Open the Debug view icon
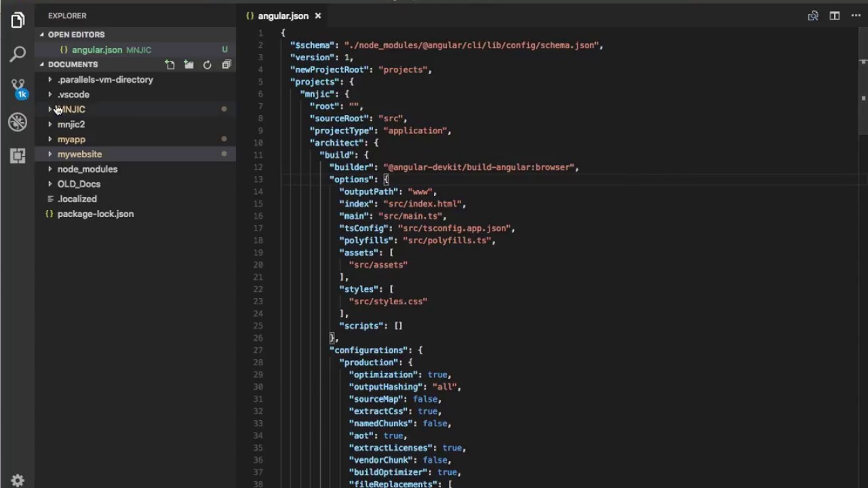This screenshot has height=488, width=868. pyautogui.click(x=18, y=122)
